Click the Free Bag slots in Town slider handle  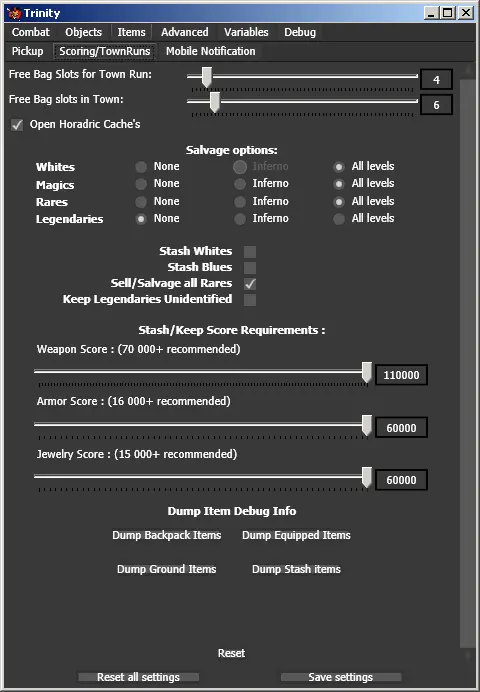click(x=214, y=102)
